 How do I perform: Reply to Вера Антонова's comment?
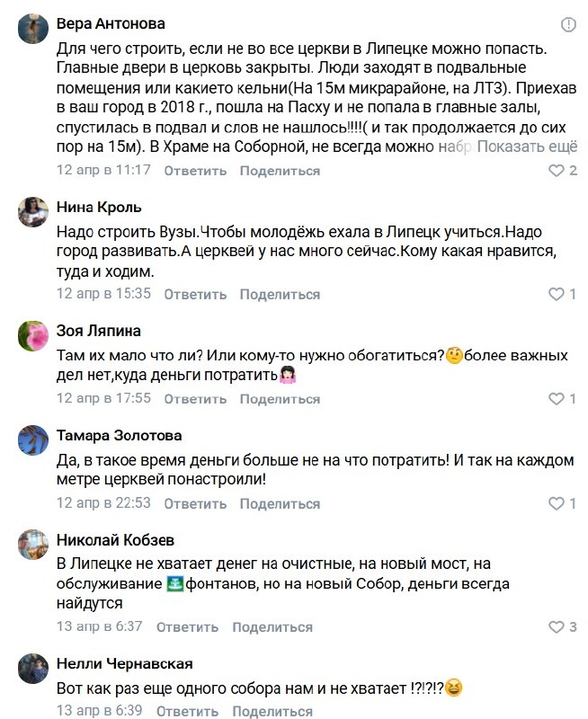tap(195, 170)
